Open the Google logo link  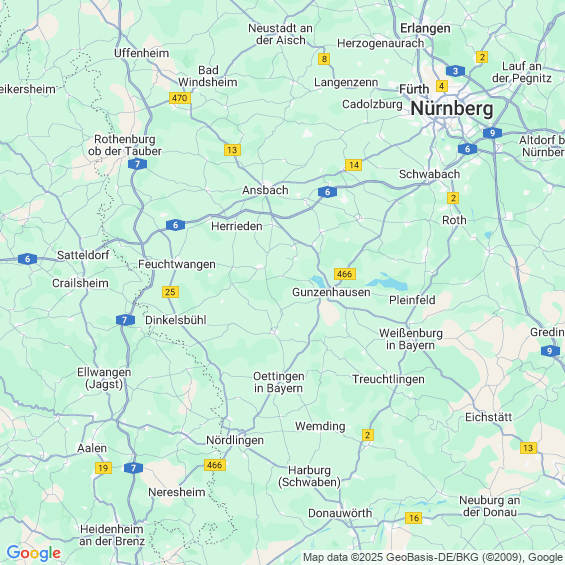(34, 553)
